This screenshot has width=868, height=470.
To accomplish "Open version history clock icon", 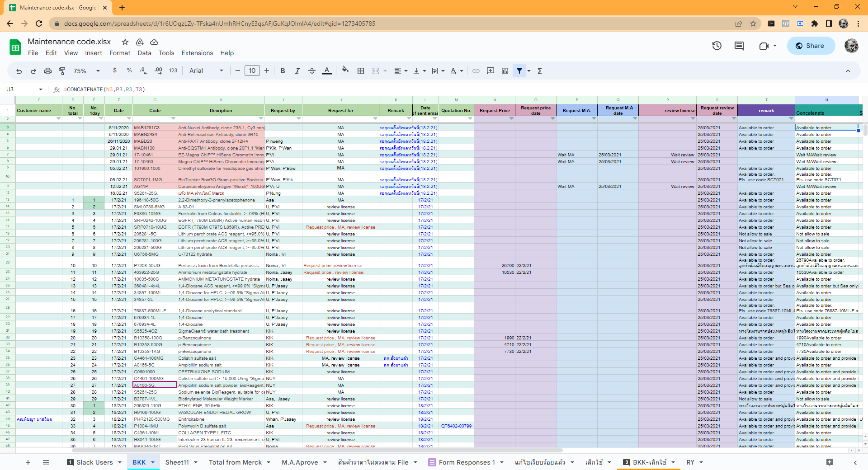I will (x=717, y=46).
